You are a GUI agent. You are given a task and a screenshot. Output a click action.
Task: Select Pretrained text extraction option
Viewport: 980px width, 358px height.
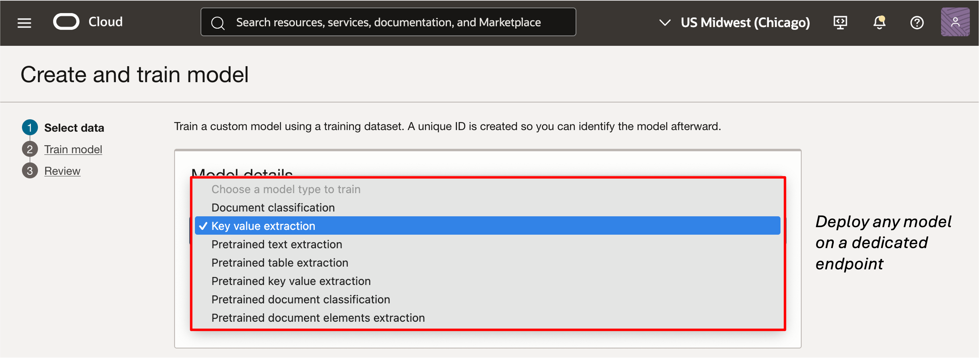pyautogui.click(x=277, y=244)
